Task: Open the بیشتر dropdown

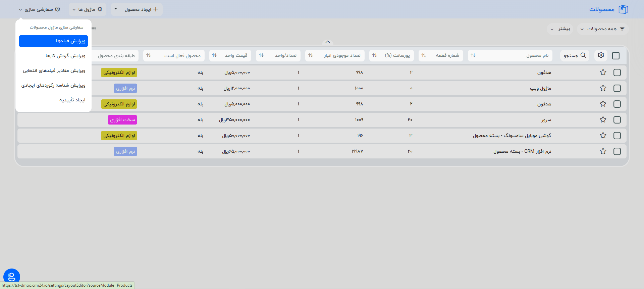Action: click(560, 29)
